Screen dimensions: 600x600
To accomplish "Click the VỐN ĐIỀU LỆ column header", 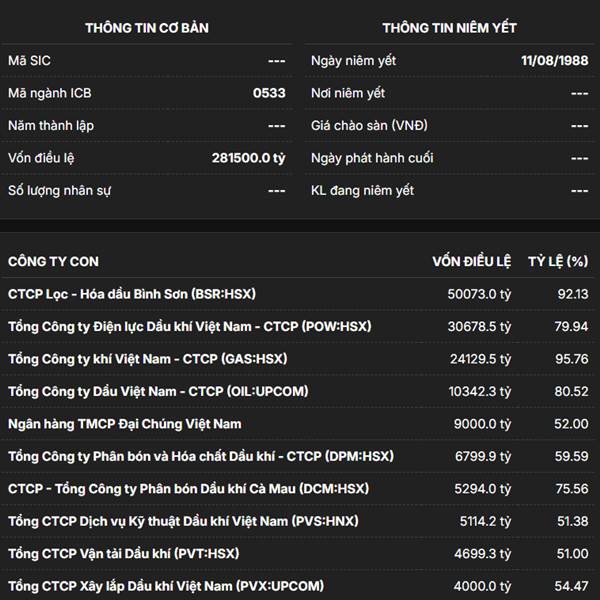I will tap(472, 262).
